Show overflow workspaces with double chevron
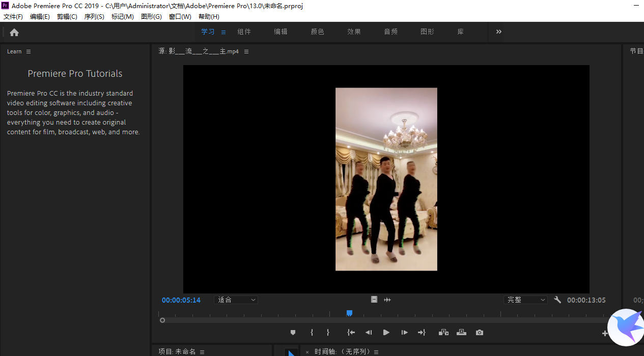Screen dimensions: 644x356 [499, 32]
